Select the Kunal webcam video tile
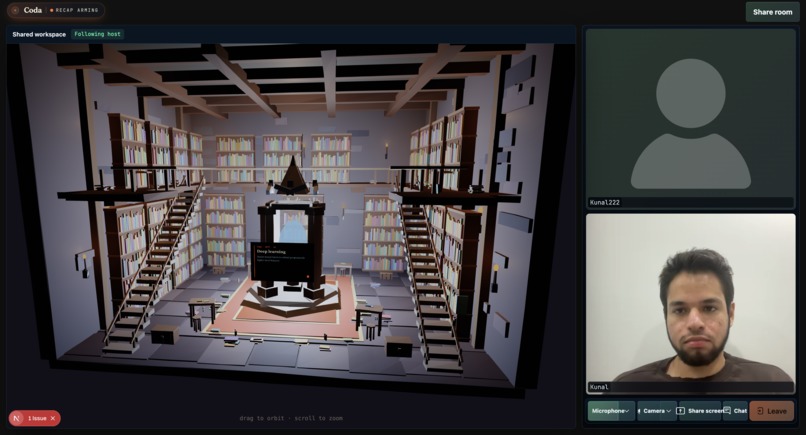This screenshot has height=435, width=806. [x=690, y=304]
